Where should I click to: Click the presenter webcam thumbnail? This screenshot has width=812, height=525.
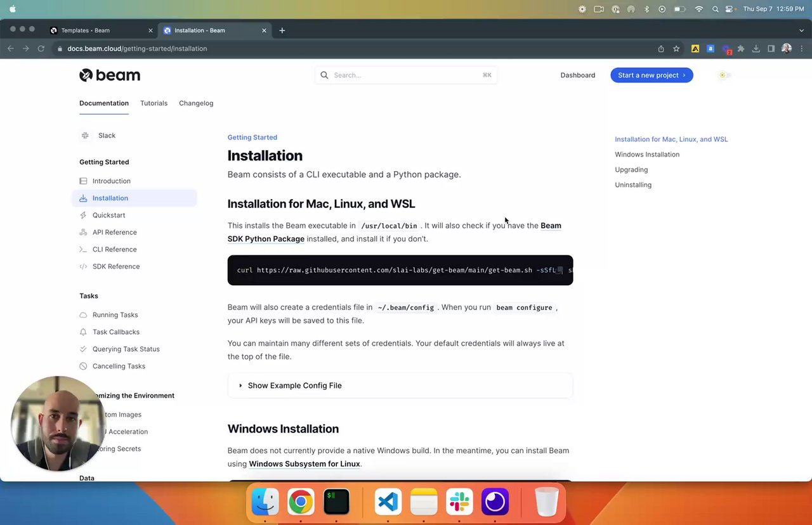(57, 424)
